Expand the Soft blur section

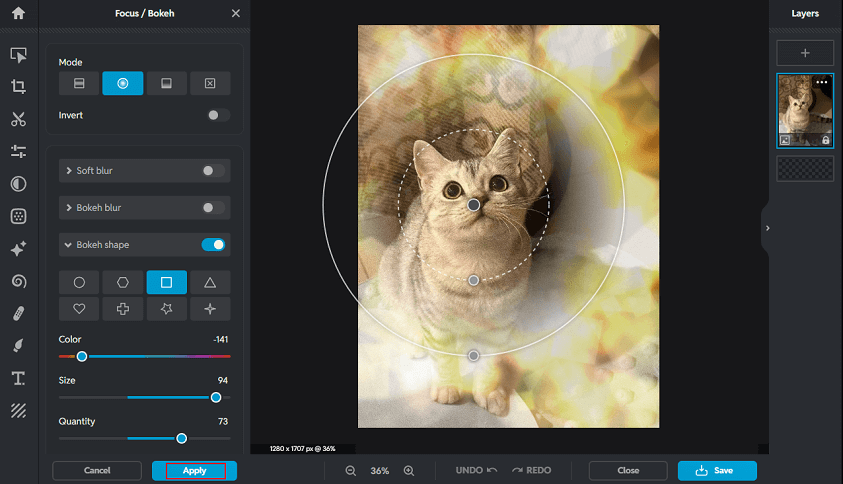coord(69,170)
